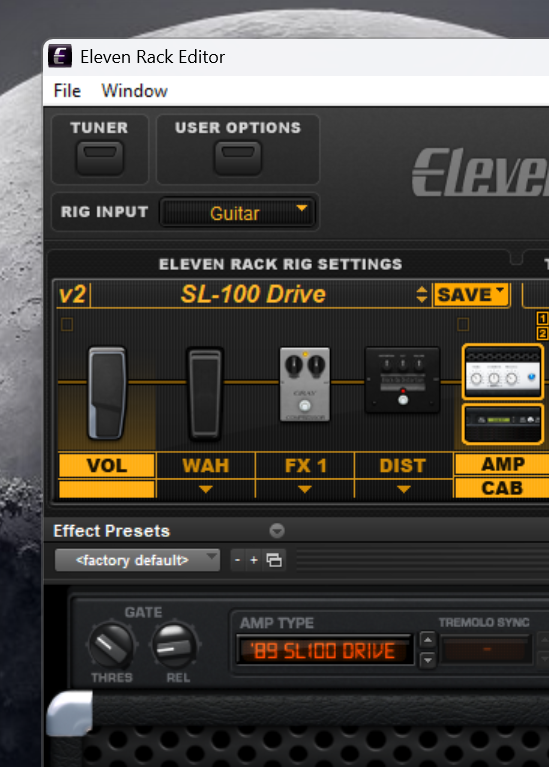Click the minus previous preset button
Image resolution: width=549 pixels, height=767 pixels.
point(238,560)
